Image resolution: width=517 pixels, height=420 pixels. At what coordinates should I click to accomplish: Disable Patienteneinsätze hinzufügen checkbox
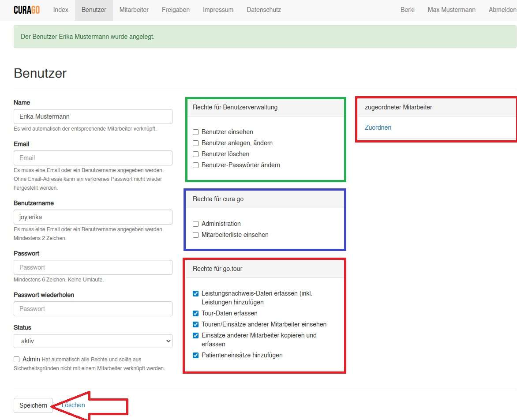[x=196, y=355]
